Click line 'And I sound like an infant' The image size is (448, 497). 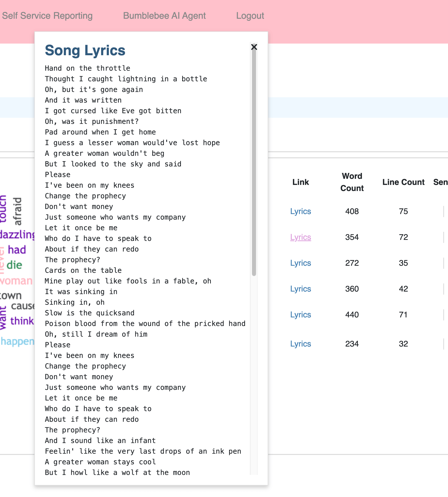click(100, 441)
